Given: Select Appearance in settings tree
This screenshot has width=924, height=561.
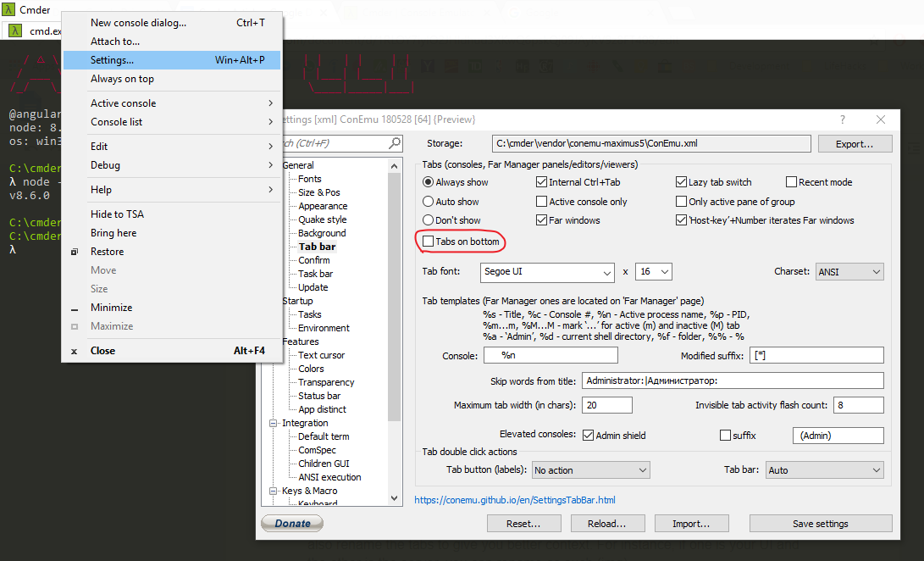Looking at the screenshot, I should (323, 206).
